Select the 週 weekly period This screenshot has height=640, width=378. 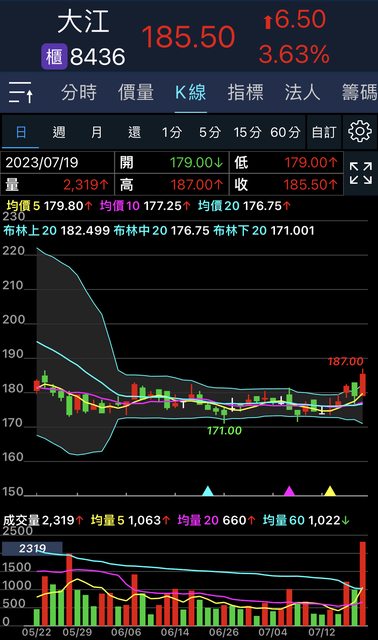click(59, 132)
